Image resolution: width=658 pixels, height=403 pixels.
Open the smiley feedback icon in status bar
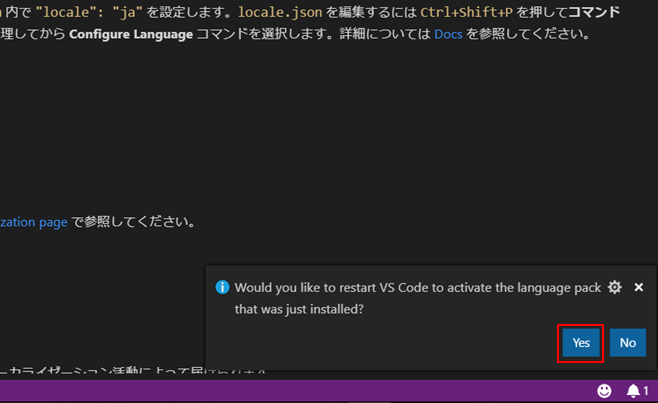[x=604, y=390]
